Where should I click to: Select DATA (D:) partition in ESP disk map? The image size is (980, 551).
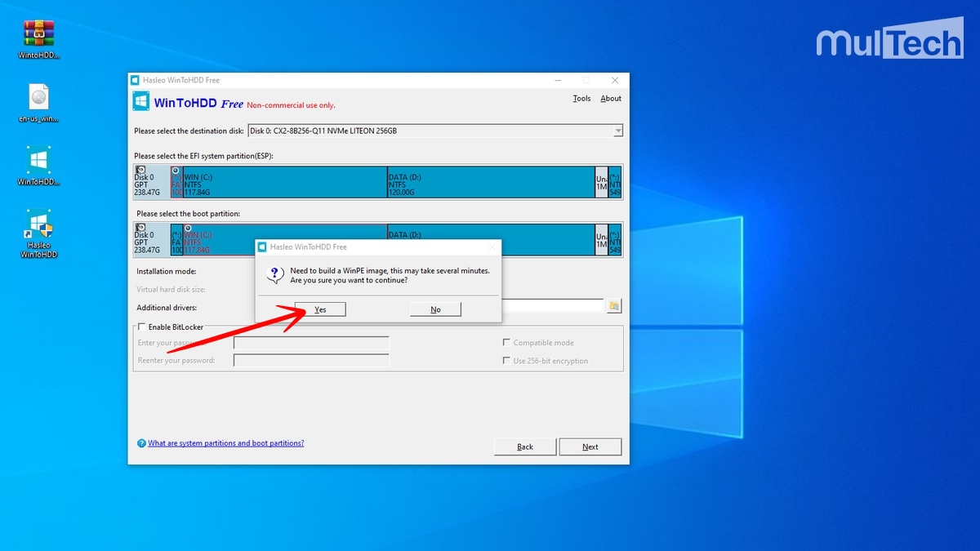pos(490,181)
